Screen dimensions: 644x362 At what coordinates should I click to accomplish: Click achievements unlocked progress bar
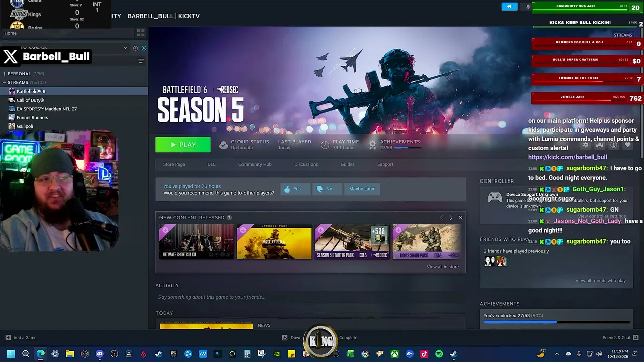pyautogui.click(x=556, y=322)
